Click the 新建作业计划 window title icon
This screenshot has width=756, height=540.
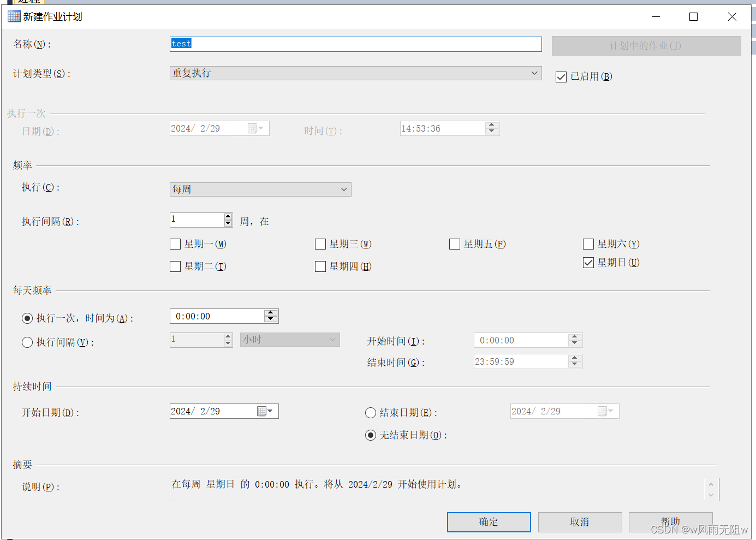click(x=14, y=16)
